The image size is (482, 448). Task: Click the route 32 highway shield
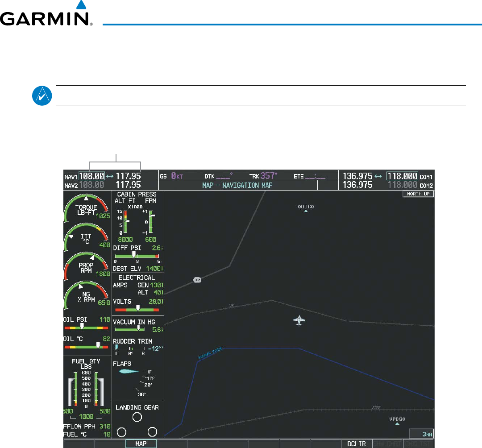click(197, 280)
